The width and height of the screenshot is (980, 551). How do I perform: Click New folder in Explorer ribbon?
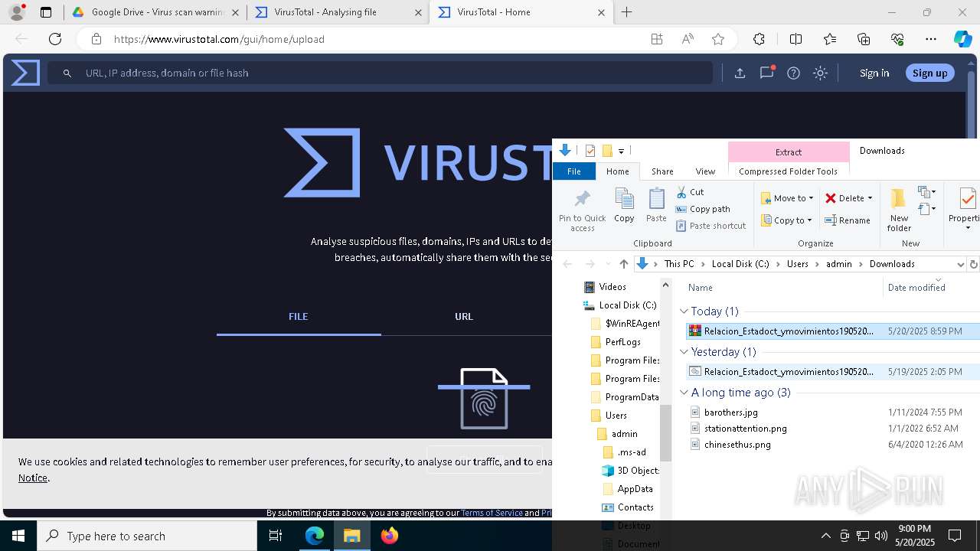[899, 210]
